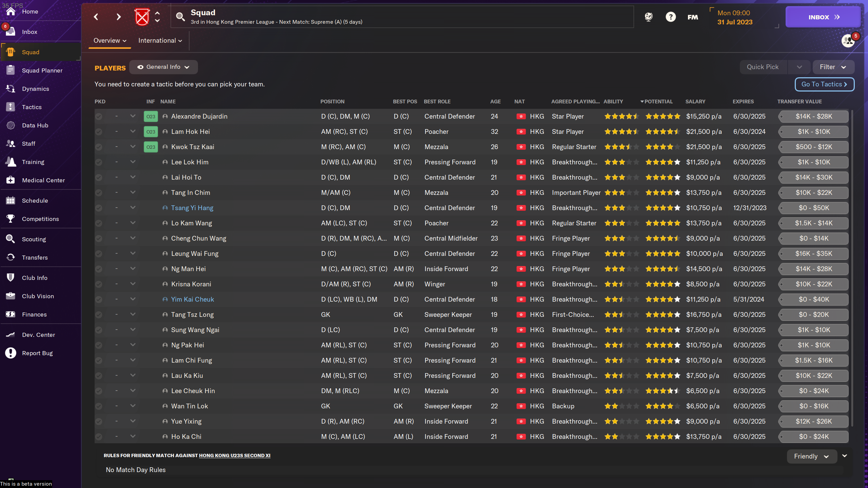Click Tsang Yi Hang transfer value $0 - $50K
868x488 pixels.
click(814, 208)
